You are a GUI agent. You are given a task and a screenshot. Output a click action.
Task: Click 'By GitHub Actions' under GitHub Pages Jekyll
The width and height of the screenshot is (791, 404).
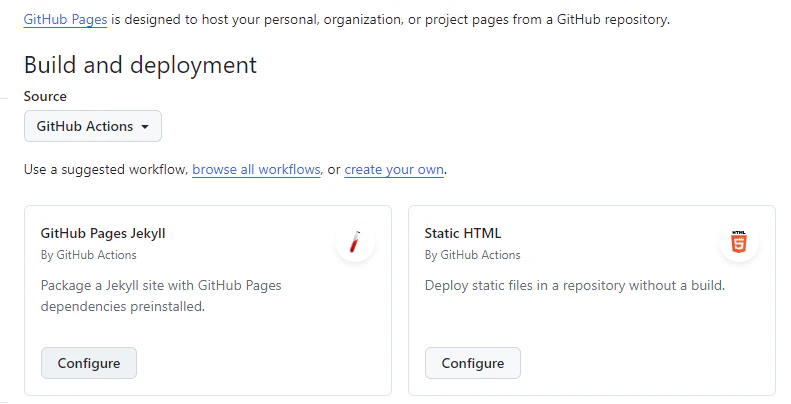tap(88, 255)
